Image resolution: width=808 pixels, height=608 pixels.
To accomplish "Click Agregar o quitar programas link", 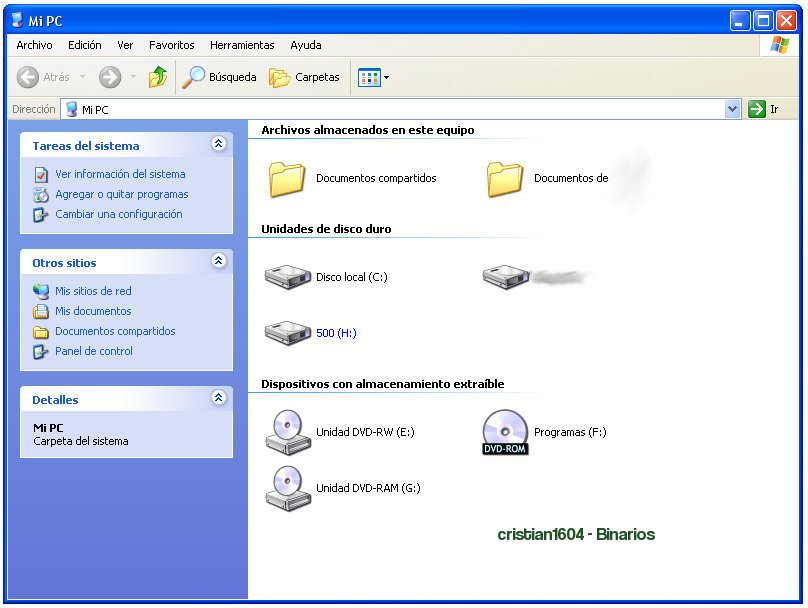I will point(121,194).
